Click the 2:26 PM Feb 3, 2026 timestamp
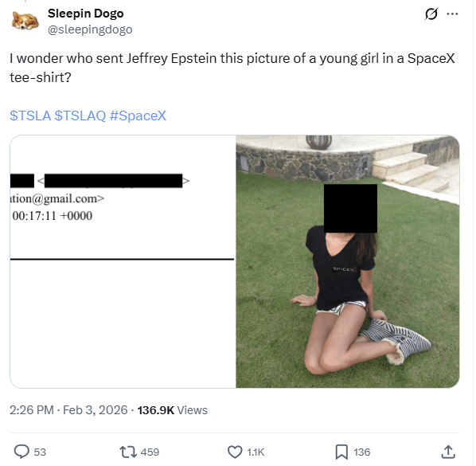The width and height of the screenshot is (476, 466). coord(68,410)
